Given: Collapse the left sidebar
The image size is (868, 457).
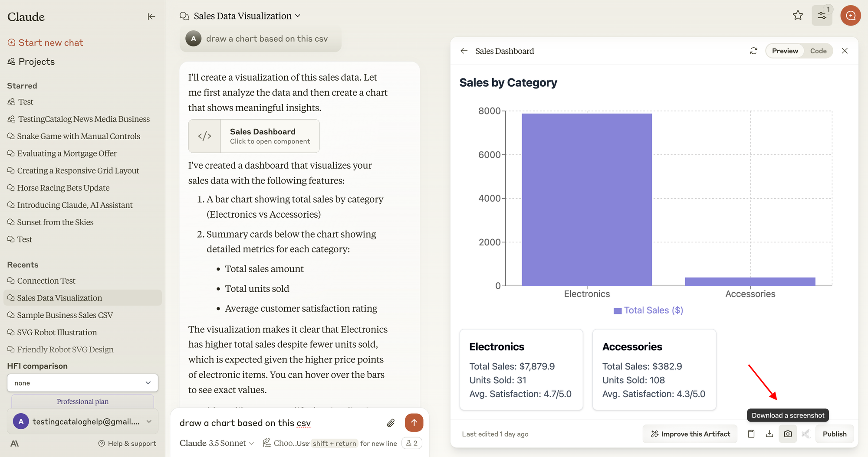Looking at the screenshot, I should click(x=151, y=16).
